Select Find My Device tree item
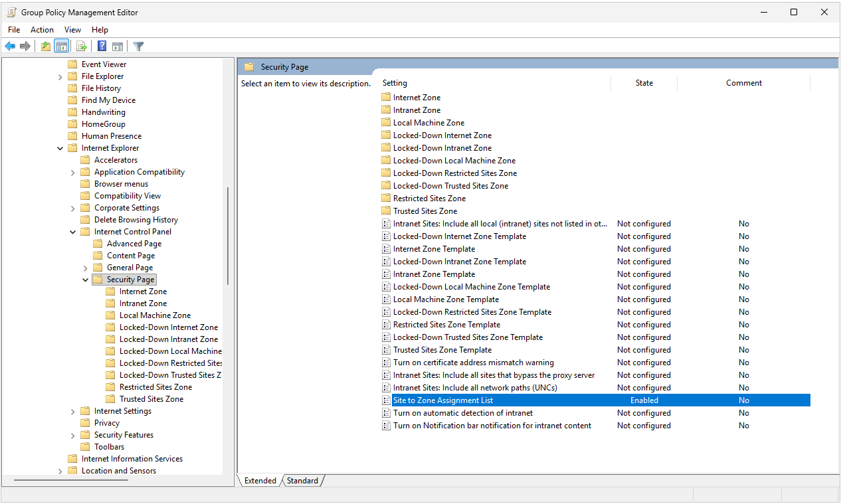Screen dimensions: 841x504 point(108,100)
